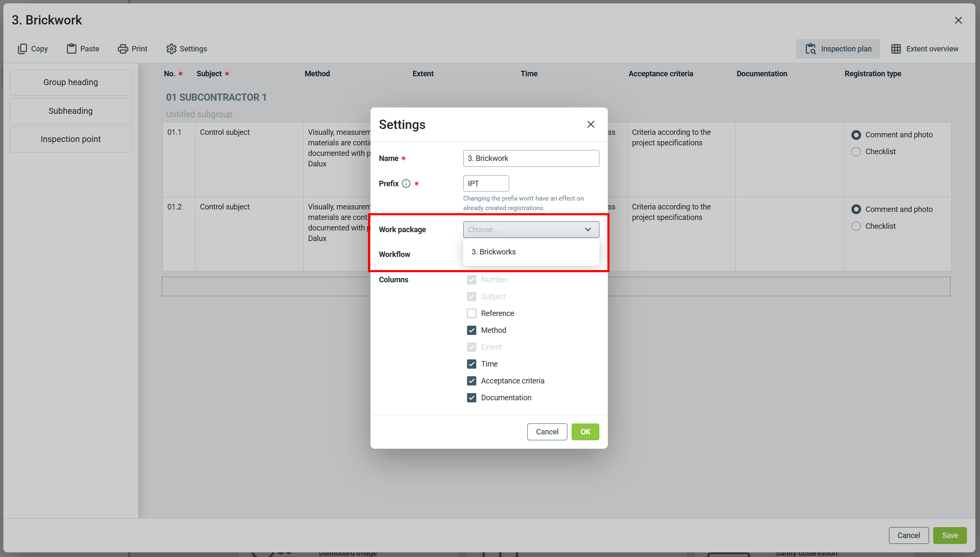This screenshot has height=557, width=980.
Task: Toggle the Reference column checkbox
Action: pyautogui.click(x=472, y=313)
